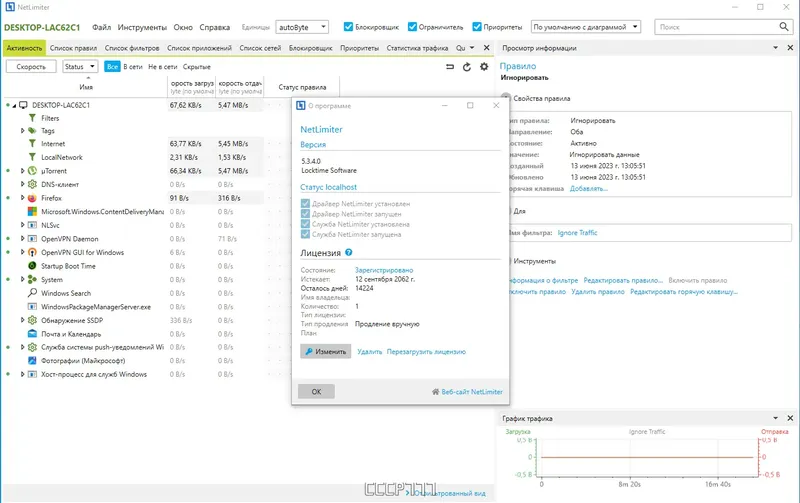Image resolution: width=800 pixels, height=503 pixels.
Task: Click the Startup Boot Time icon
Action: pos(32,266)
